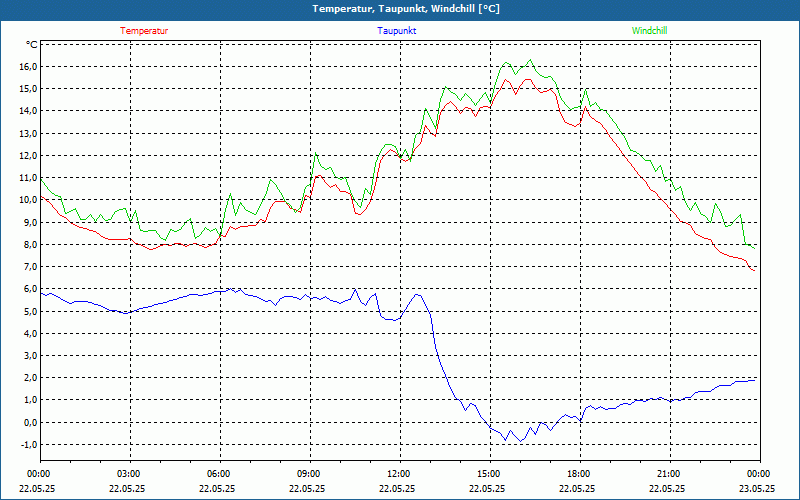This screenshot has width=800, height=500.
Task: Click the 15:00 time axis label
Action: click(x=488, y=474)
